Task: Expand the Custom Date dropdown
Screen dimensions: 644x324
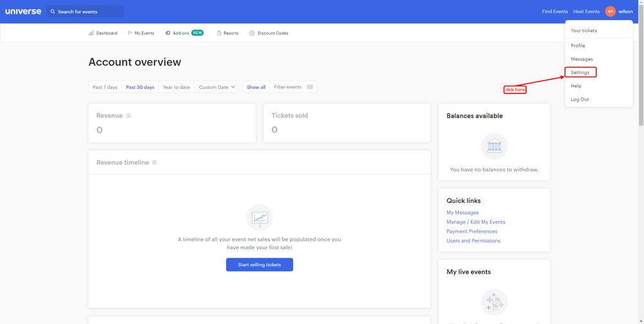Action: (x=217, y=87)
